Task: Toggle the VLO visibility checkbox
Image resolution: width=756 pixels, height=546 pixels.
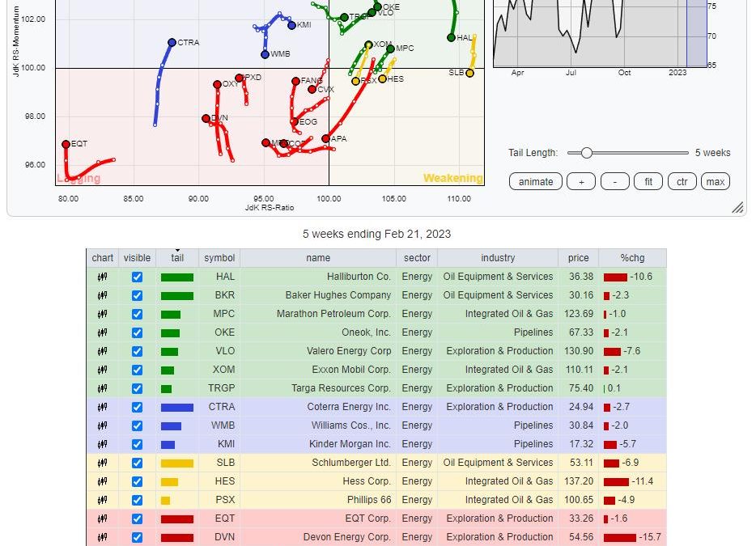Action: 137,351
